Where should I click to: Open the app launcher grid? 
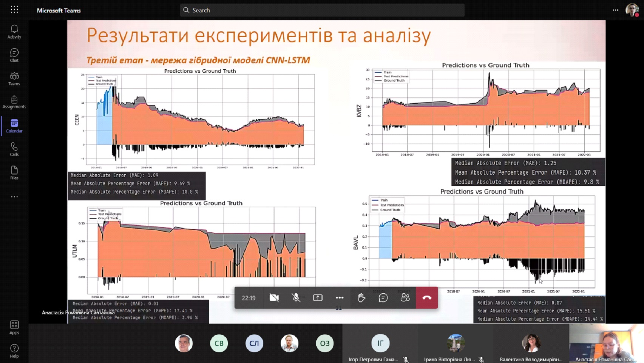click(x=14, y=10)
